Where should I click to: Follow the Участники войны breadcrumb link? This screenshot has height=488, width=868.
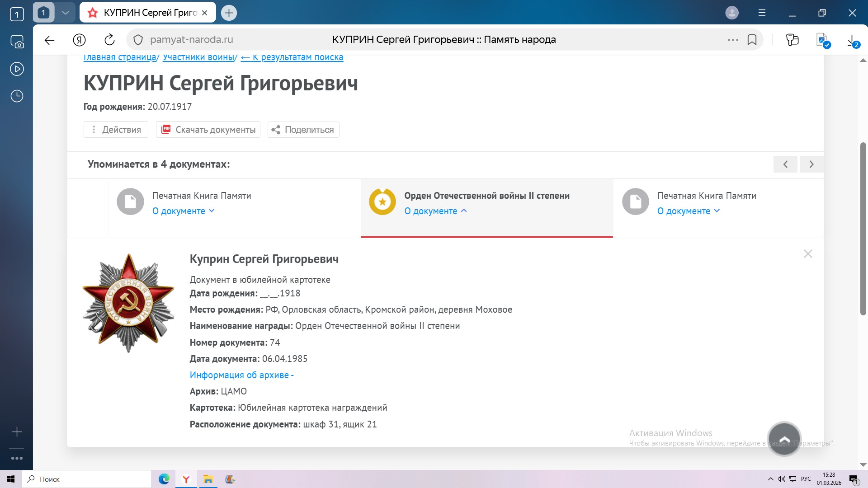tap(198, 57)
